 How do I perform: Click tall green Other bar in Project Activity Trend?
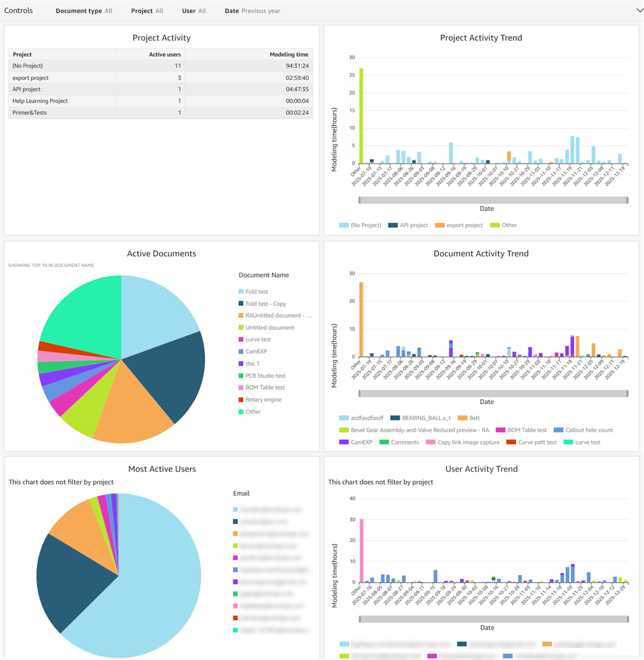pyautogui.click(x=361, y=116)
